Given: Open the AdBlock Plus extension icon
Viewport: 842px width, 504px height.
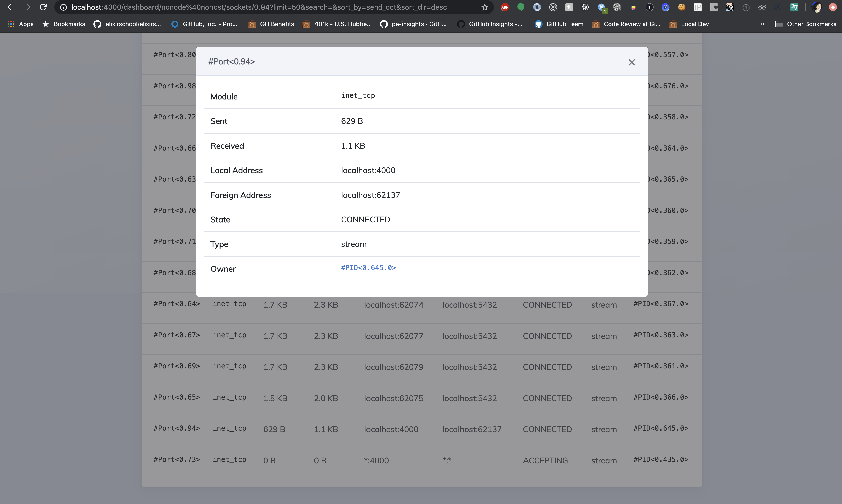Looking at the screenshot, I should (505, 7).
